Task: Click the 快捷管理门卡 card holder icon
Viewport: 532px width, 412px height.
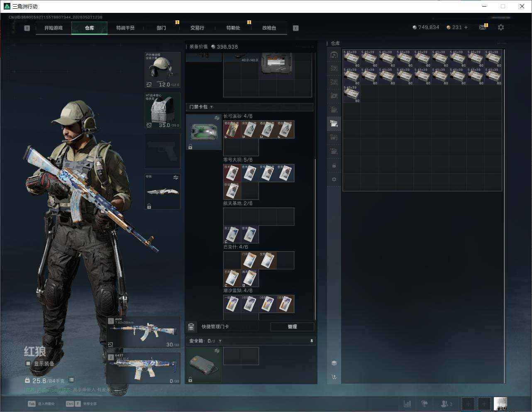Action: coord(191,327)
